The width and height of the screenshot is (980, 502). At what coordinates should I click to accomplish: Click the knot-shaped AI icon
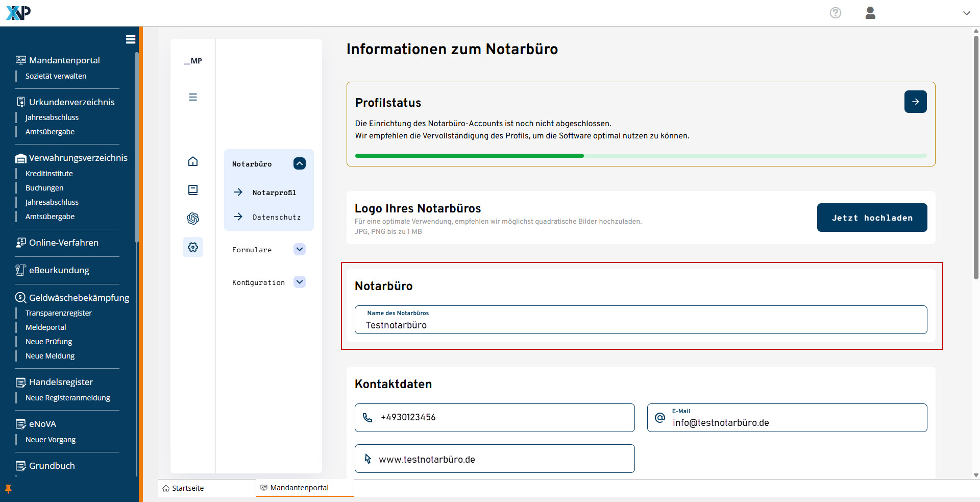coord(193,219)
